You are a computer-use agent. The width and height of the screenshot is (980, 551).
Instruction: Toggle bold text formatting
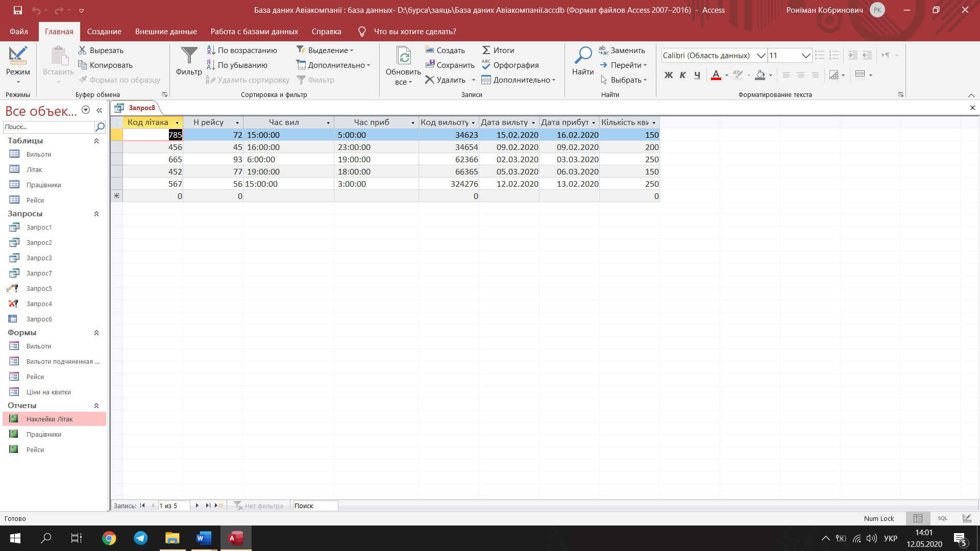(669, 75)
